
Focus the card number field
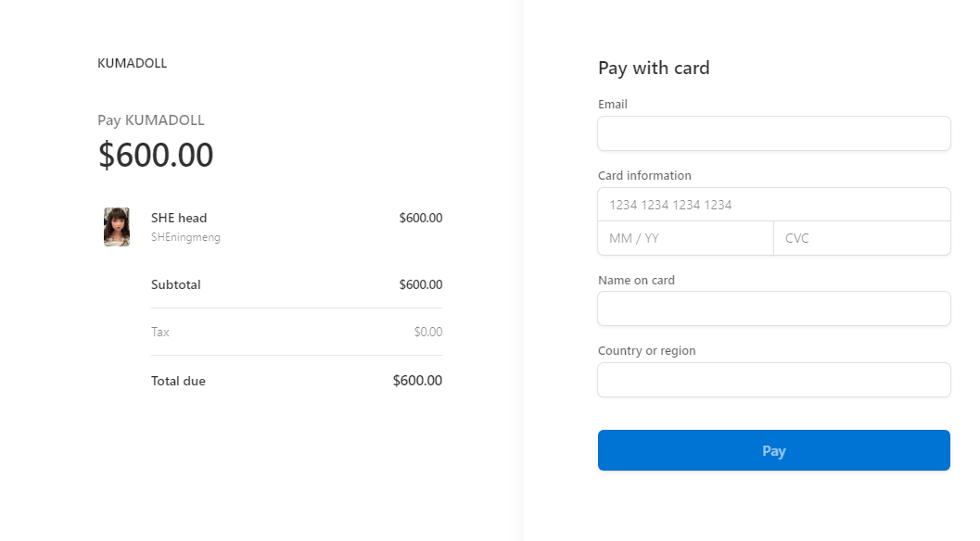[x=774, y=205]
